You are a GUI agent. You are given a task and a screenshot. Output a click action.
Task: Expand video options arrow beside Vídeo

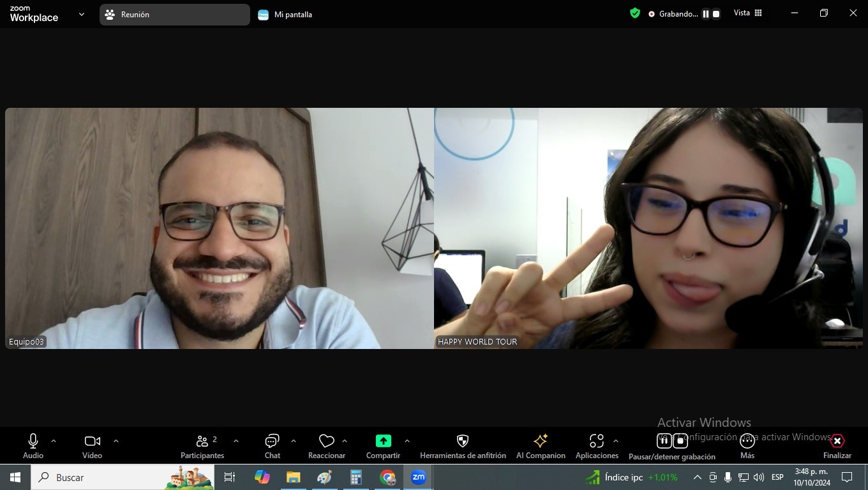click(116, 441)
